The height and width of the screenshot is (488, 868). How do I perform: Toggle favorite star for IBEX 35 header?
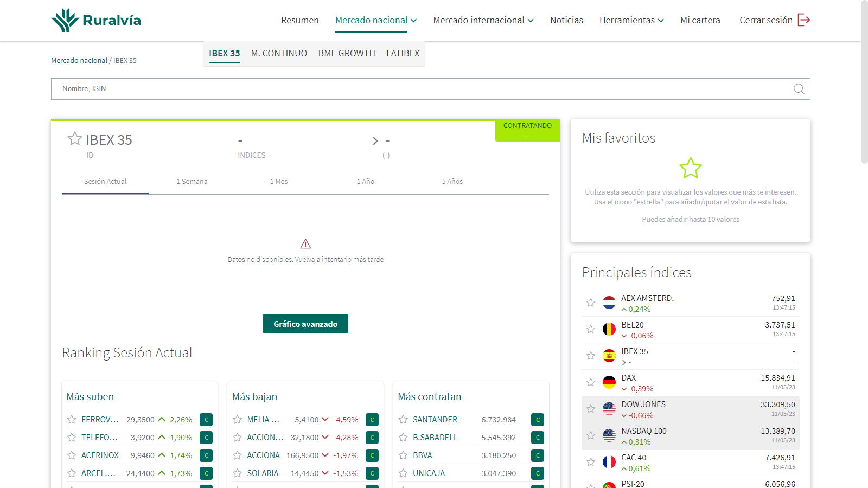tap(75, 139)
